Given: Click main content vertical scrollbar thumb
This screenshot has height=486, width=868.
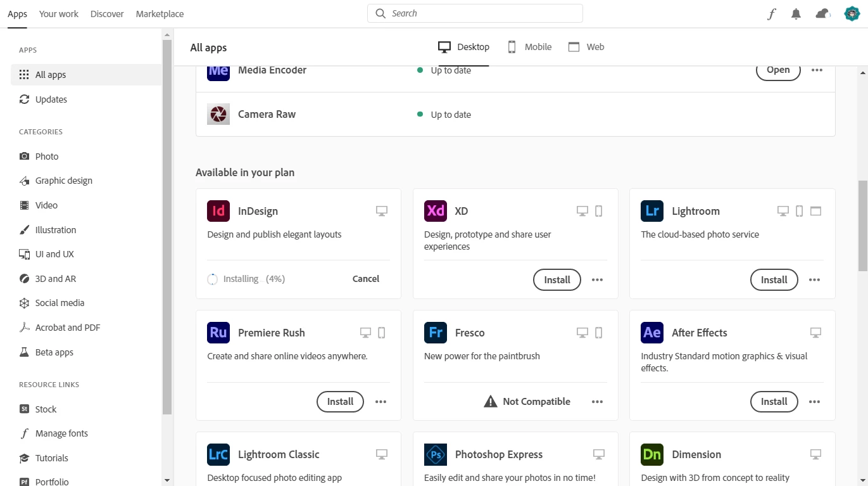Looking at the screenshot, I should click(863, 226).
